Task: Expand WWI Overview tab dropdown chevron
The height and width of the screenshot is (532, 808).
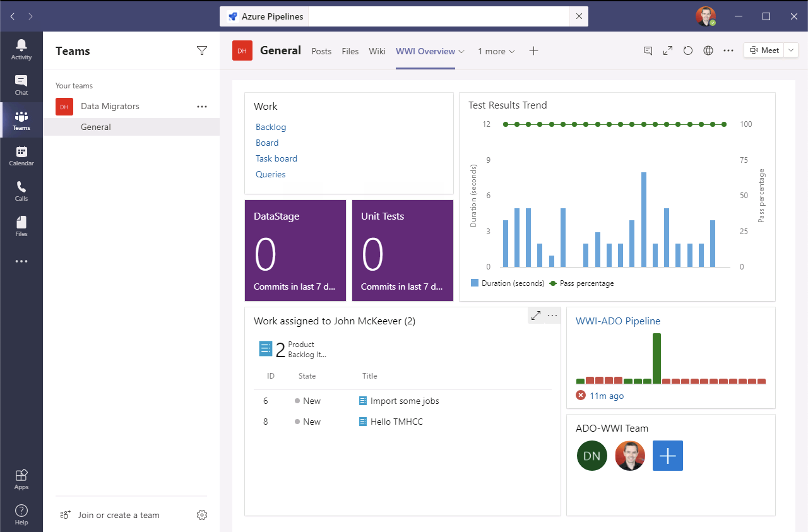Action: (461, 52)
